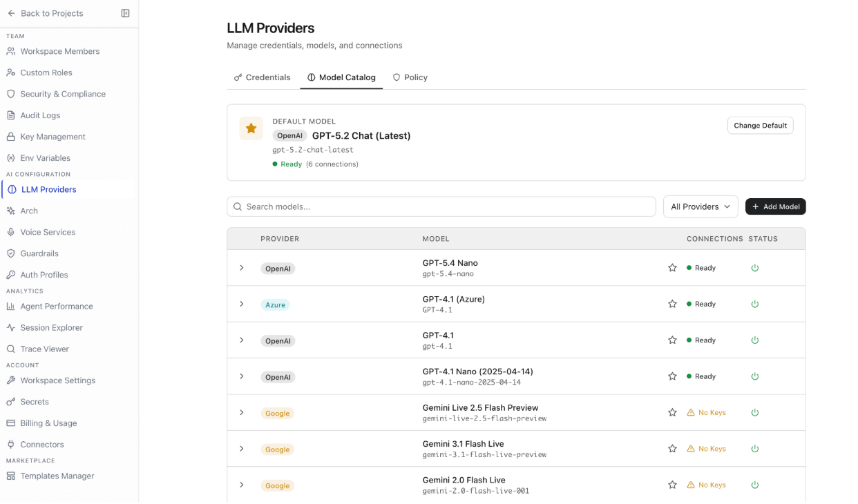This screenshot has width=858, height=504.
Task: Toggle power for Gemini 3.1 Flash Live
Action: [x=755, y=449]
